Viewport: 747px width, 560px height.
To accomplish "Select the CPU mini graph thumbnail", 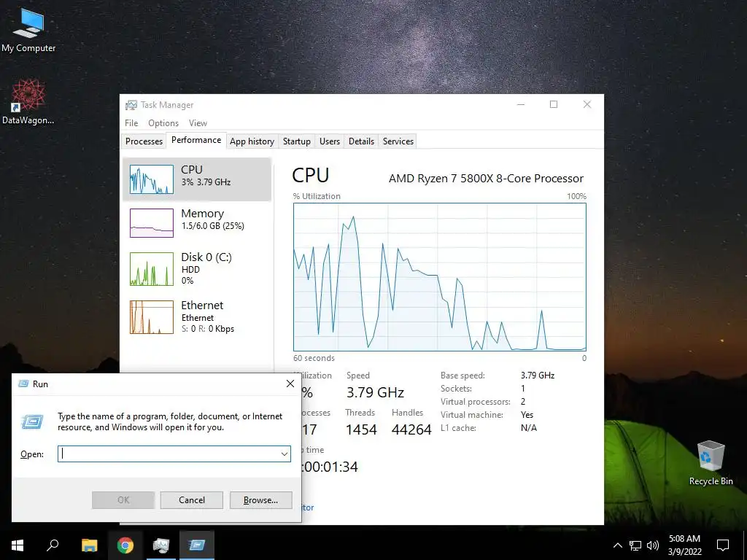I will 152,179.
